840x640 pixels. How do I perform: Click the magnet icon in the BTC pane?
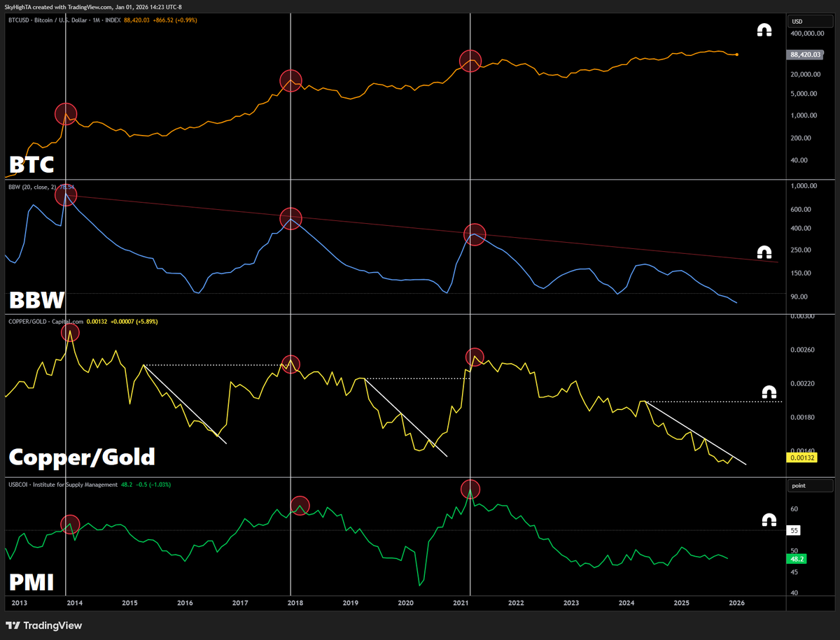tap(764, 31)
